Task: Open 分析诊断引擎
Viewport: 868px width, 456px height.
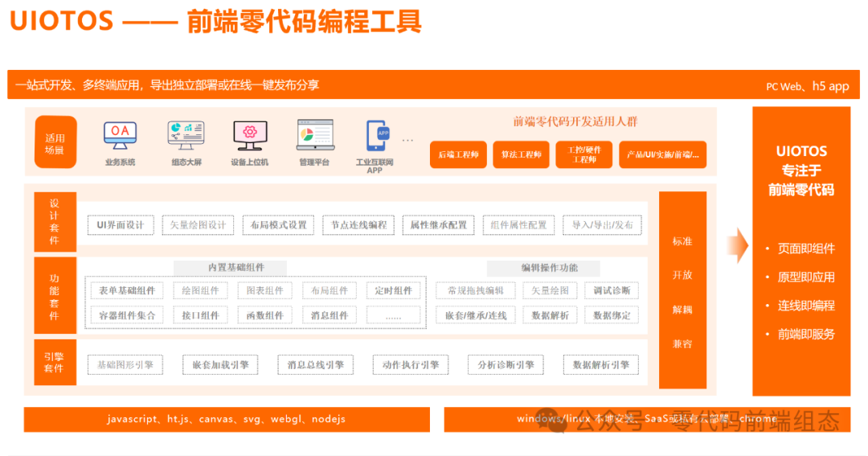Action: [506, 365]
